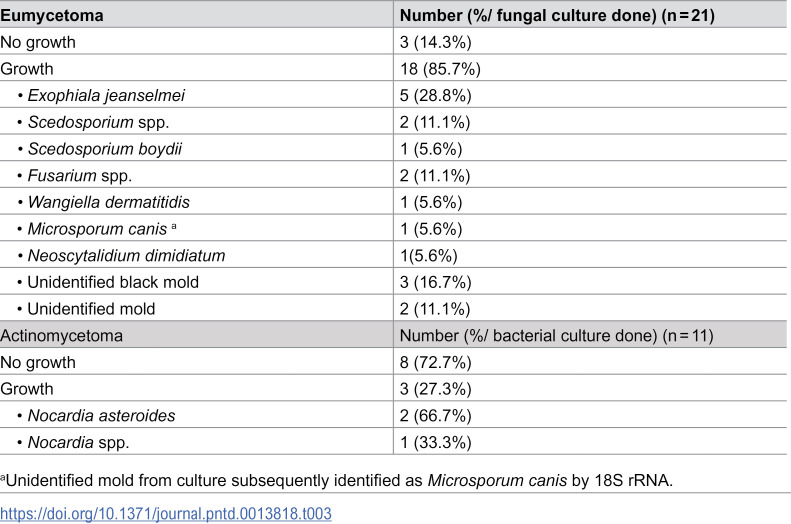Open the doi.org journal.pntd.0013818.t003 link
Viewport: 791px width, 524px height.
click(166, 513)
